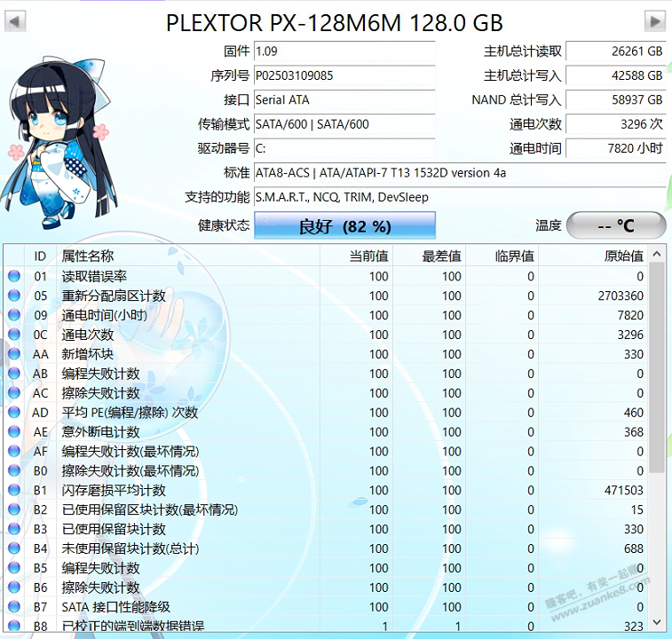Click status orb for SATA 接口性能降级 row
The width and height of the screenshot is (672, 639).
coord(14,606)
